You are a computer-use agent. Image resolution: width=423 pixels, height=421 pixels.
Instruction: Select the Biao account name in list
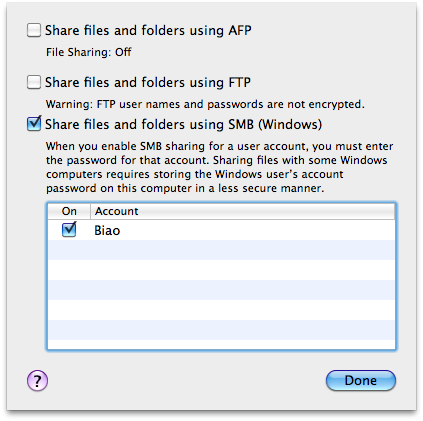pos(107,230)
